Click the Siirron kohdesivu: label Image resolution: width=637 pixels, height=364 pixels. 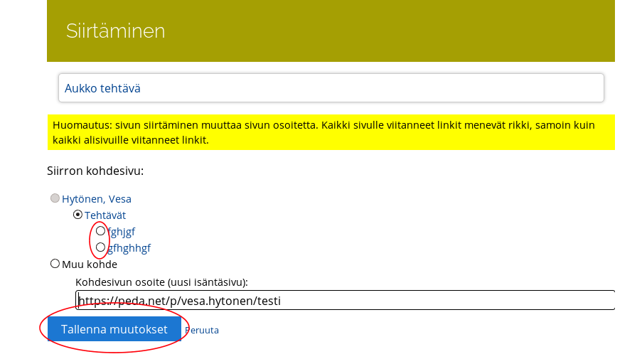(95, 171)
